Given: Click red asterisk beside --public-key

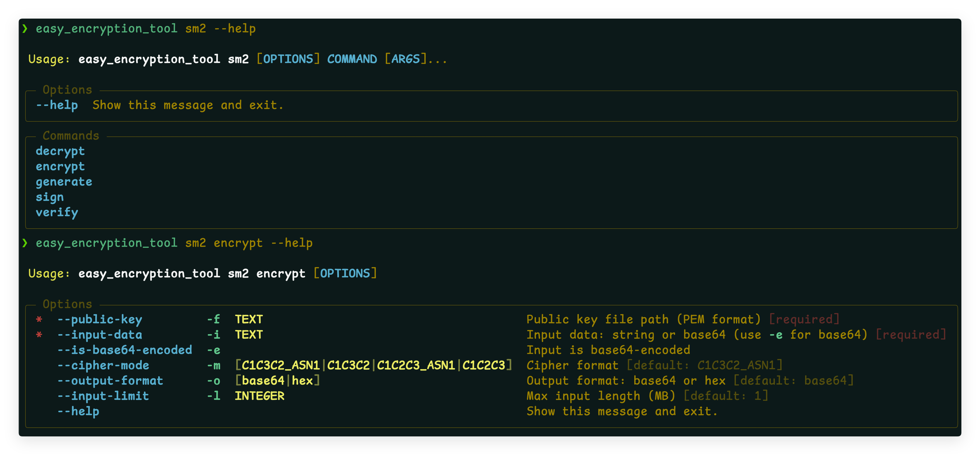Looking at the screenshot, I should tap(39, 320).
